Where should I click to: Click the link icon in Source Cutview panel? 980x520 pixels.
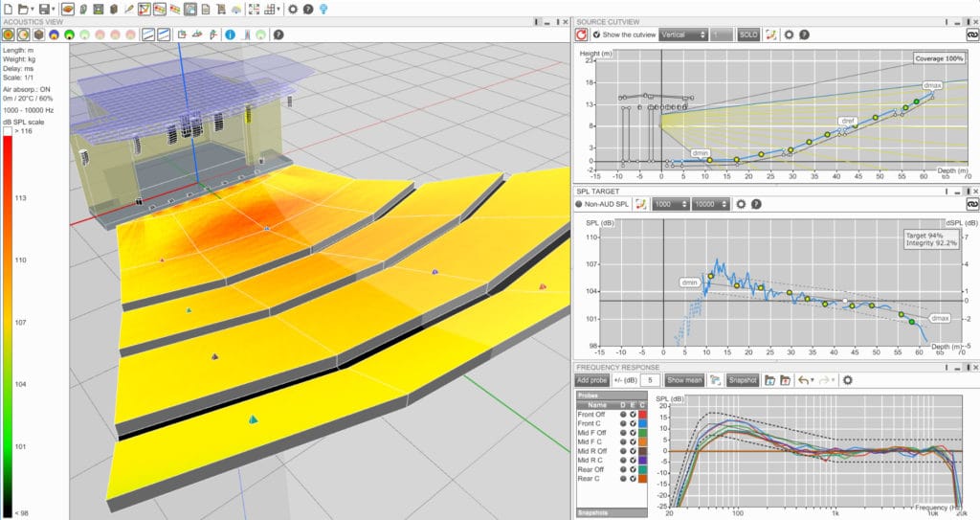pos(970,34)
